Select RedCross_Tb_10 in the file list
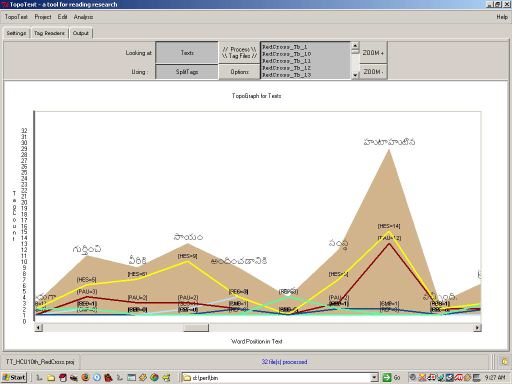This screenshot has height=384, width=512. click(287, 54)
